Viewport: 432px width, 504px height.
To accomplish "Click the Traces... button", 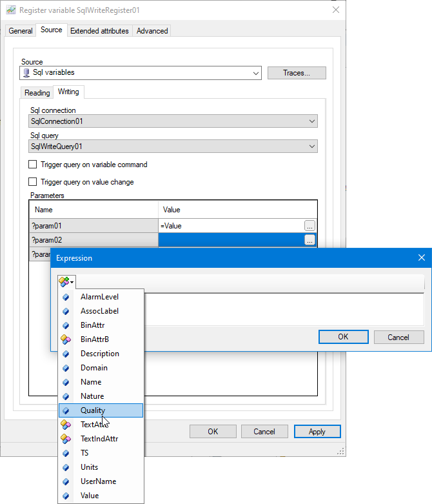I will 296,73.
